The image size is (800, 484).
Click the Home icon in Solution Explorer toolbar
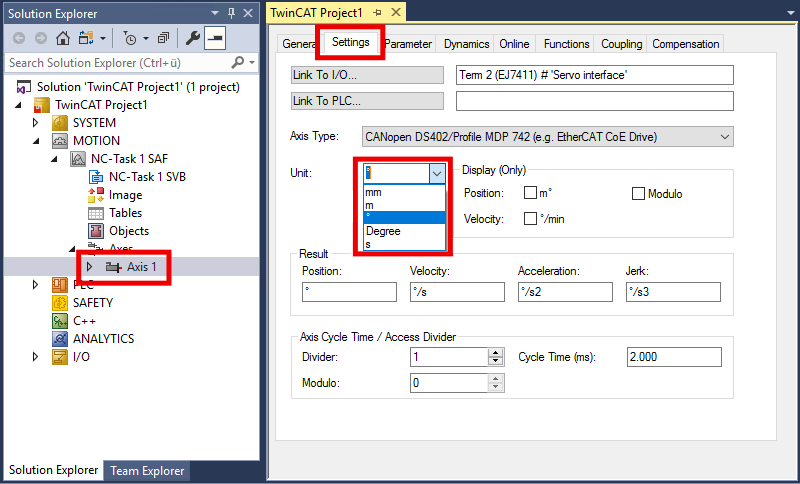point(63,38)
